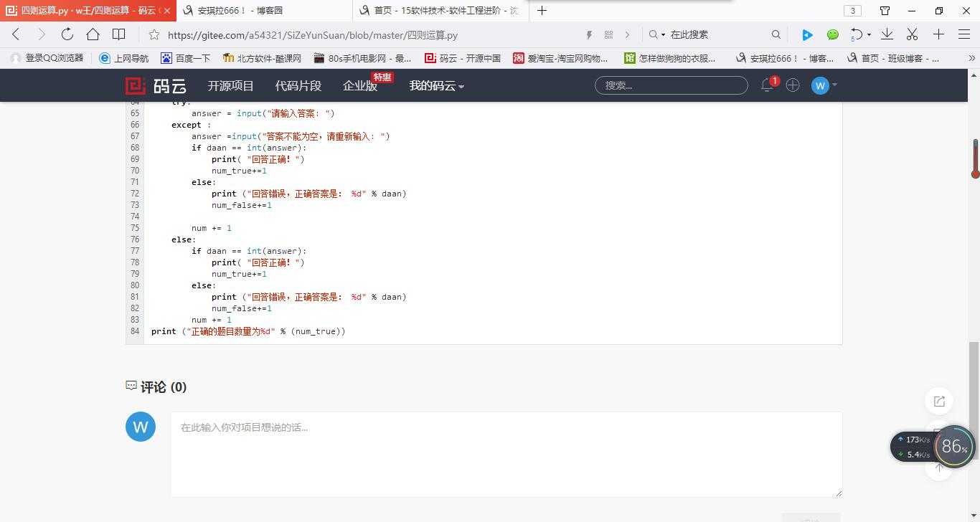Switch to the 首页 - 15软件技术 tab
Image resolution: width=980 pixels, height=522 pixels.
440,11
